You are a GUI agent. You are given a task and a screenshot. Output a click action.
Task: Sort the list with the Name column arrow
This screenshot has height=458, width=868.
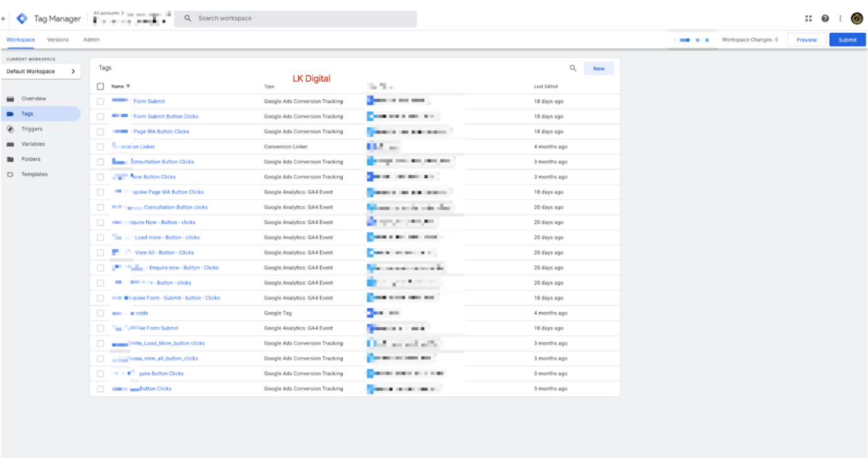pyautogui.click(x=128, y=86)
